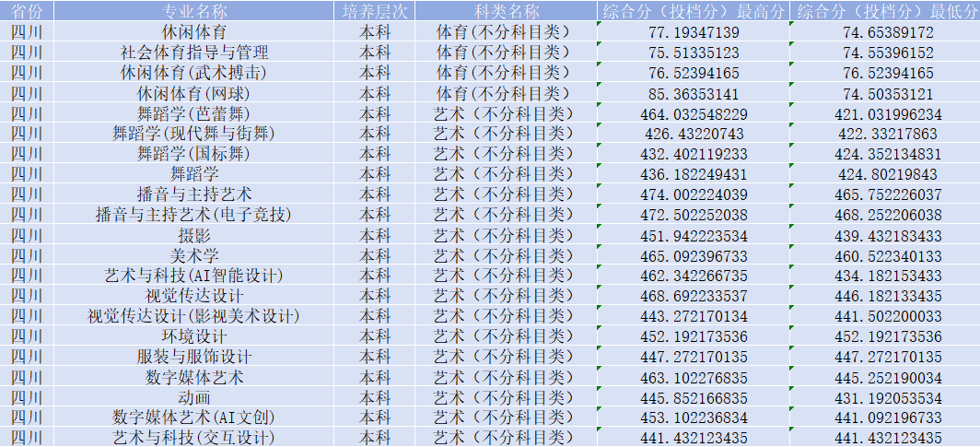Viewport: 980px width, 447px height.
Task: Select the 环境设计 cell
Action: [194, 337]
